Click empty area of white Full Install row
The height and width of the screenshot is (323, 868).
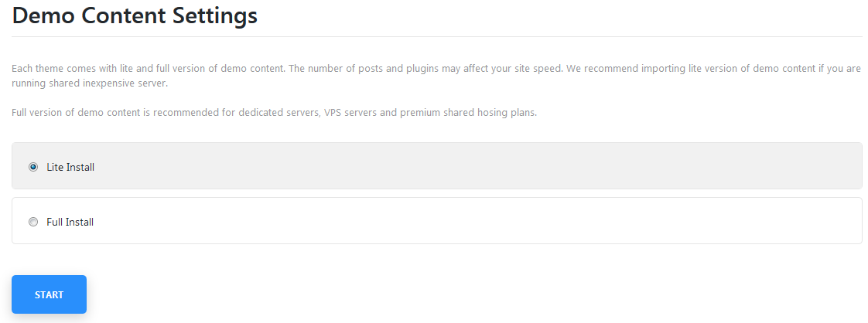click(476, 221)
